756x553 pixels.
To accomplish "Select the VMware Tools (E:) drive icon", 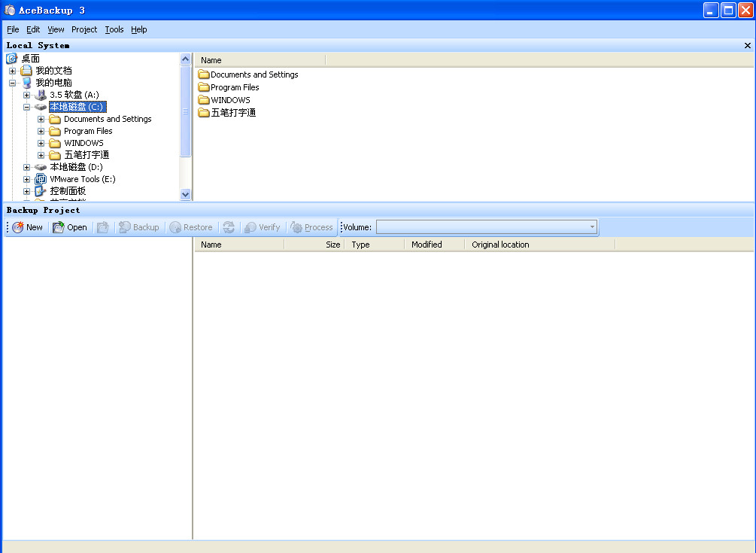I will (41, 179).
